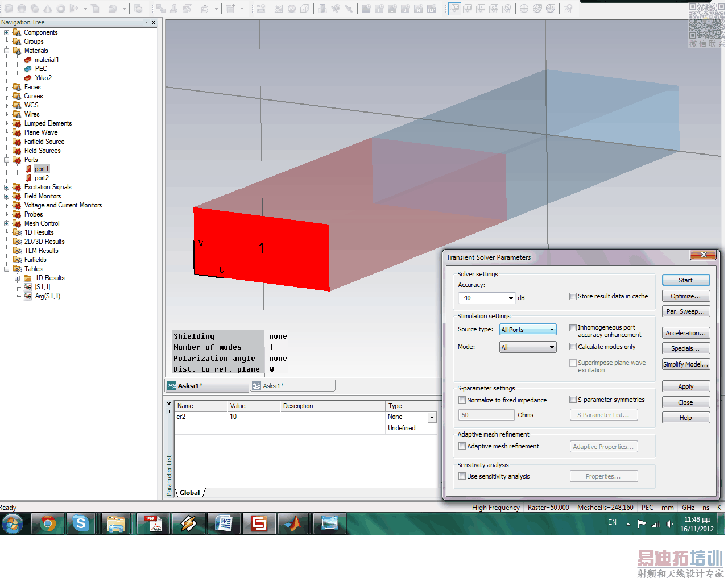Select the Cone shape tool
Viewport: 728px width, 582px height.
click(x=48, y=9)
